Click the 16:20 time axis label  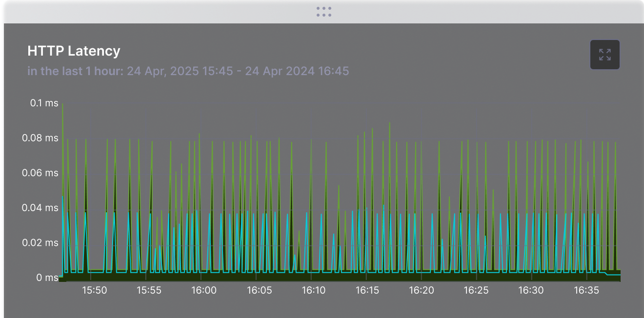point(422,290)
